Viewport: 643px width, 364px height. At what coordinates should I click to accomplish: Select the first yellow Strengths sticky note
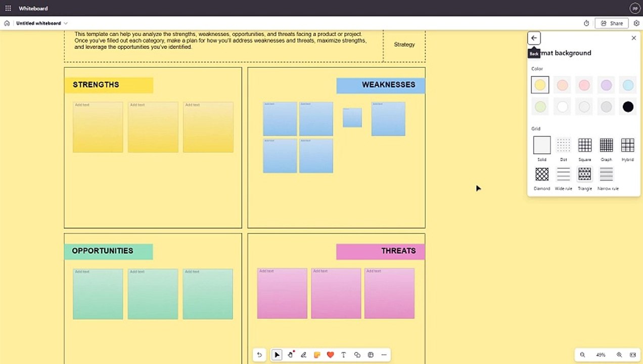tap(98, 127)
